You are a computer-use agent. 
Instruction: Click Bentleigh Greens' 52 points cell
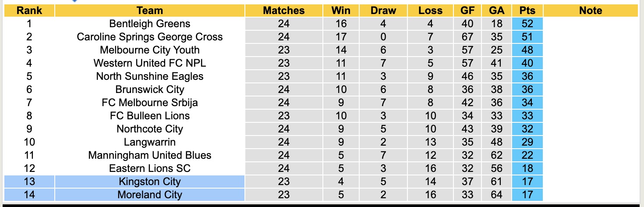[527, 24]
